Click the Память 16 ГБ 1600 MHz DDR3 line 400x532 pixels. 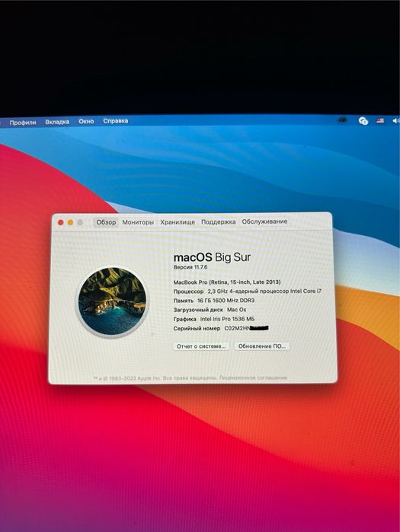point(214,301)
